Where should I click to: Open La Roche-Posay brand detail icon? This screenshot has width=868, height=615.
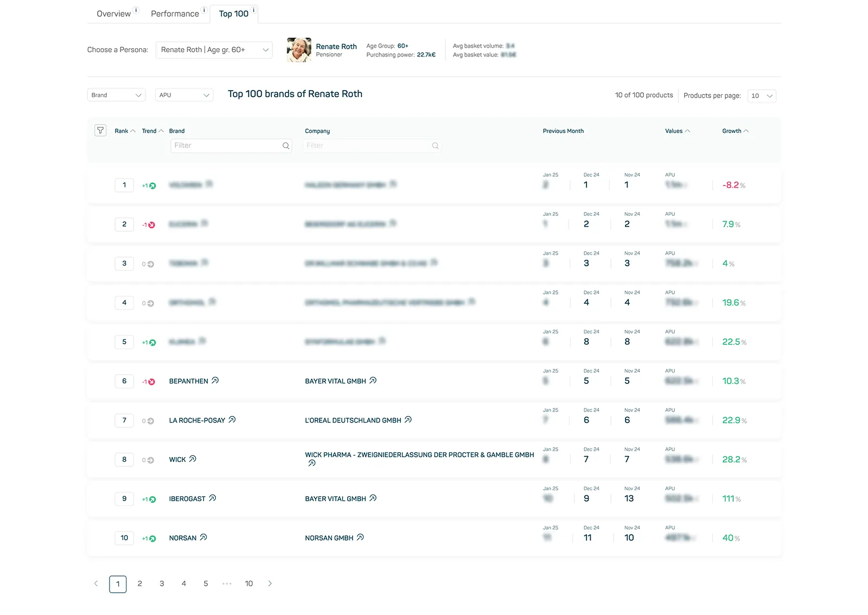pyautogui.click(x=232, y=420)
